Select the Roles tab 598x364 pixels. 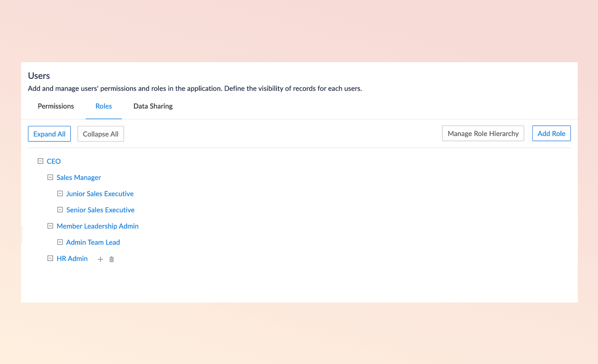pos(103,106)
